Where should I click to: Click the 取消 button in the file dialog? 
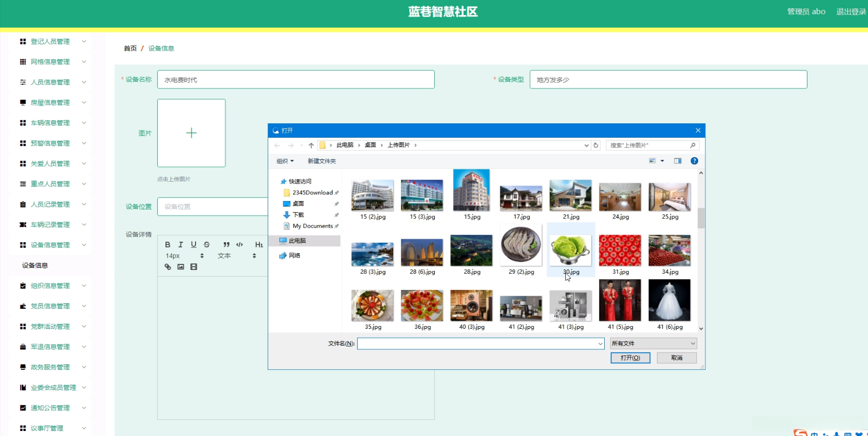(x=677, y=358)
